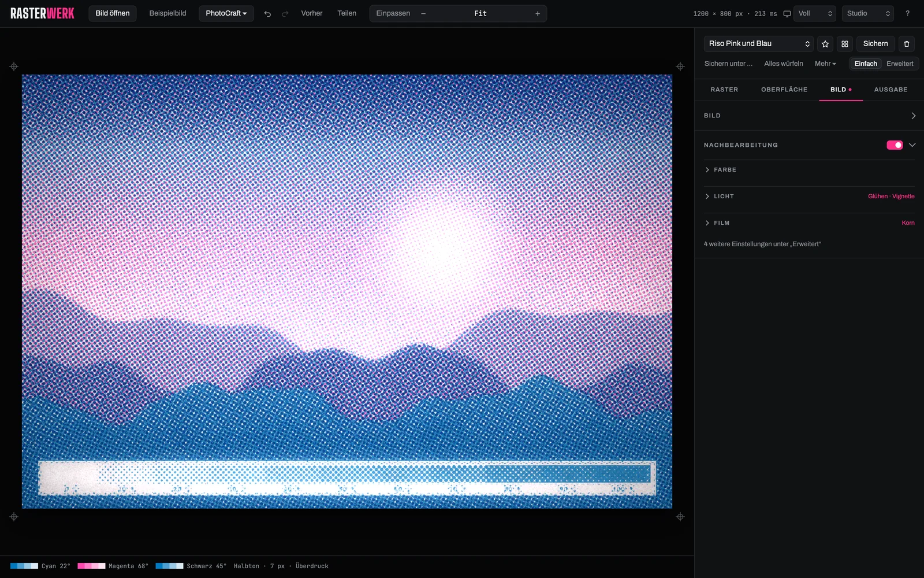This screenshot has height=578, width=924.
Task: Open the Bild section chevron
Action: tap(913, 116)
